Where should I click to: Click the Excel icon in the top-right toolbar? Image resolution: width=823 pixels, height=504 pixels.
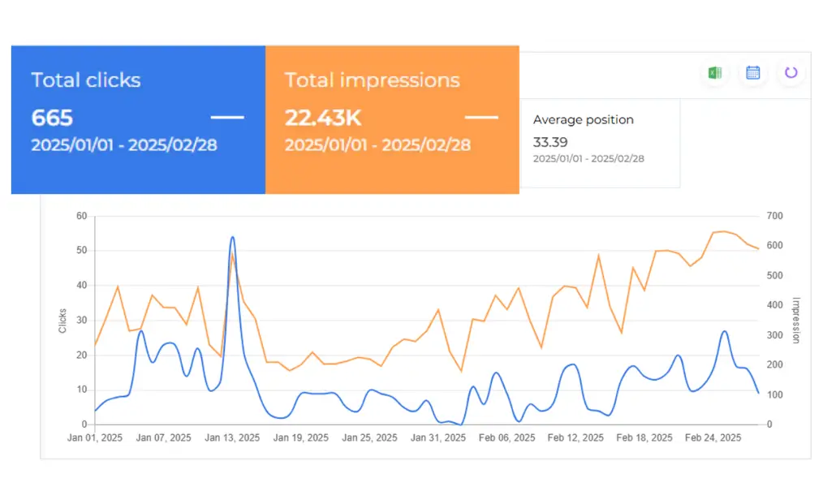tap(714, 72)
